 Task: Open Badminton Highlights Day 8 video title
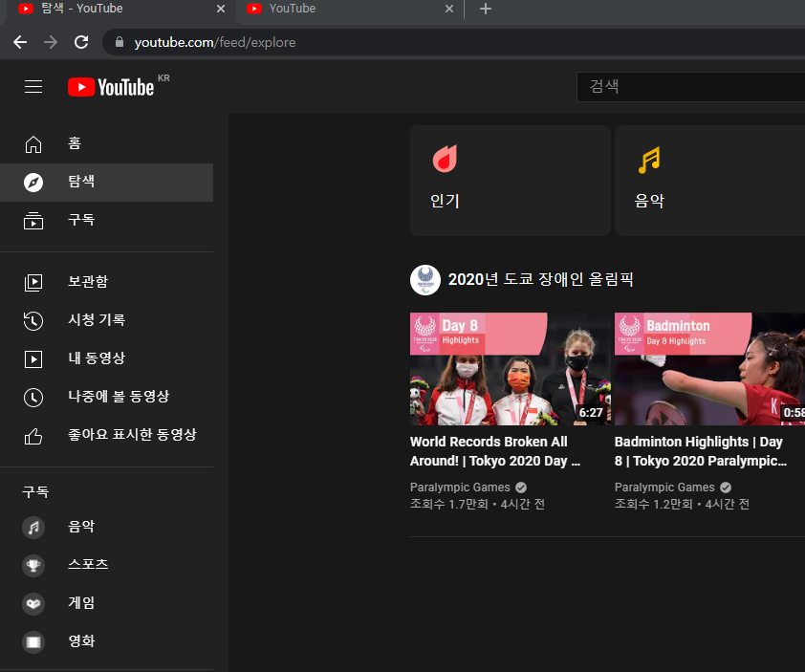(700, 451)
